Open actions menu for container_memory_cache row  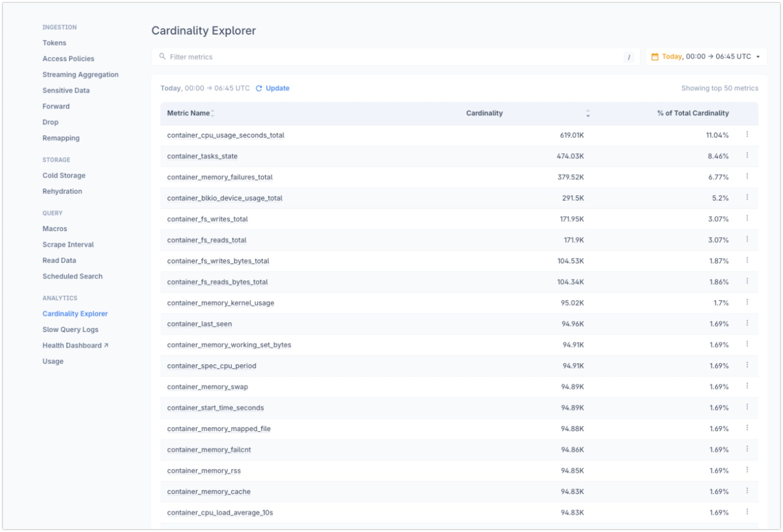(x=747, y=491)
